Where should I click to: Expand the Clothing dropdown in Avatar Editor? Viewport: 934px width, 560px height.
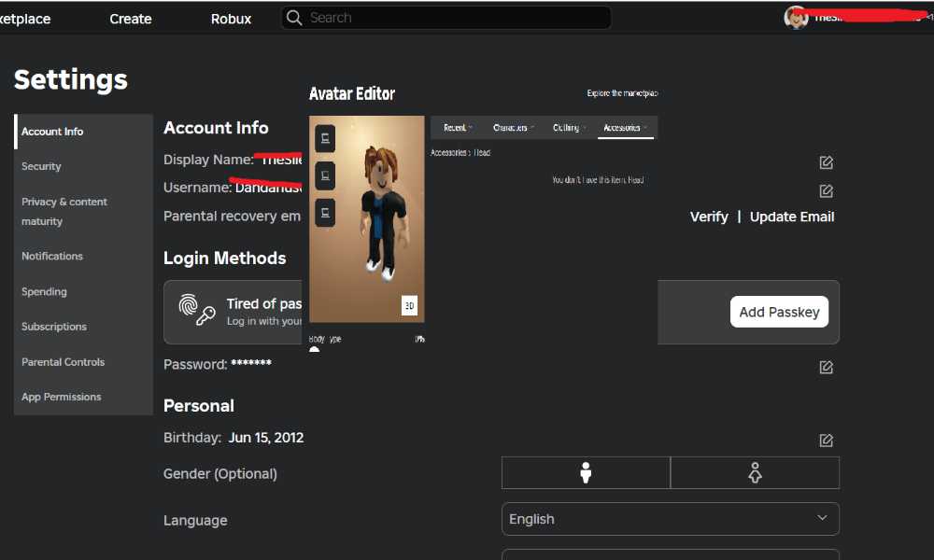coord(570,127)
